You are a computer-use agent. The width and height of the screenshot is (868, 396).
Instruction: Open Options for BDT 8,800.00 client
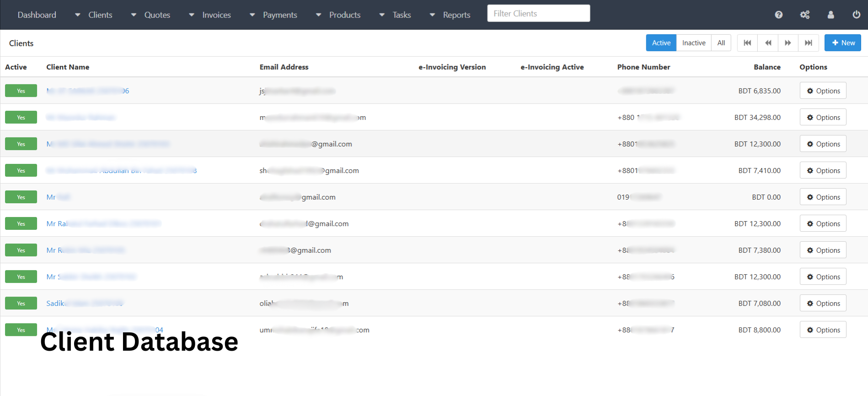click(x=823, y=330)
